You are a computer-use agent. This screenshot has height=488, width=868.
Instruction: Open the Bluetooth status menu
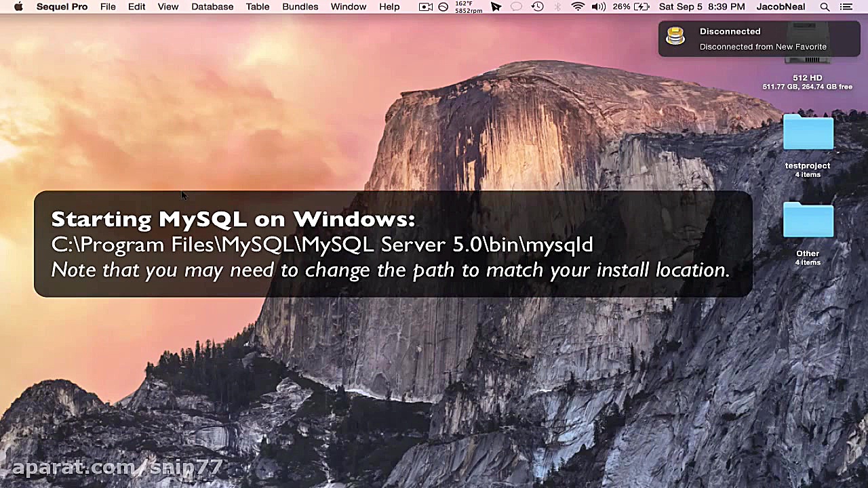click(557, 7)
